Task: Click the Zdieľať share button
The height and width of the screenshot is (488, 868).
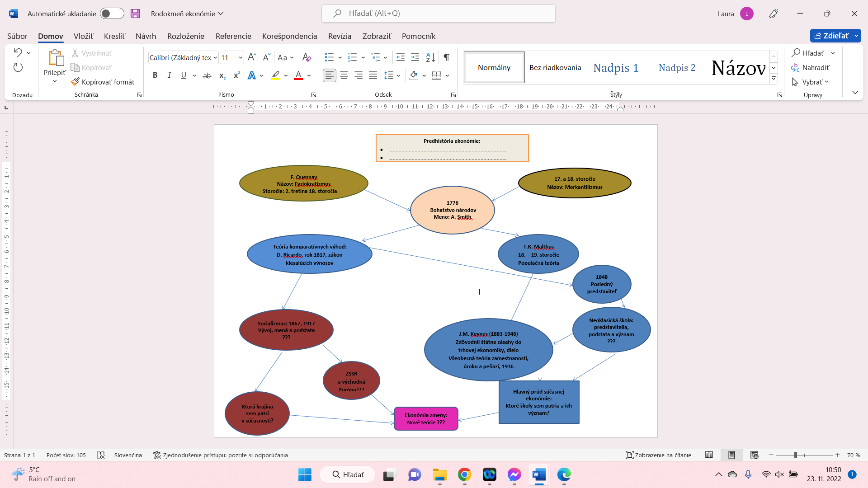Action: pyautogui.click(x=831, y=36)
